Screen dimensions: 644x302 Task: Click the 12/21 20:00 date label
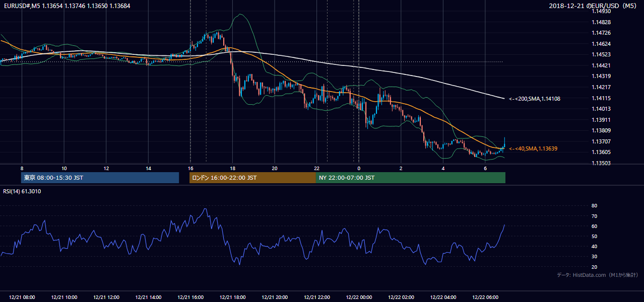275,297
